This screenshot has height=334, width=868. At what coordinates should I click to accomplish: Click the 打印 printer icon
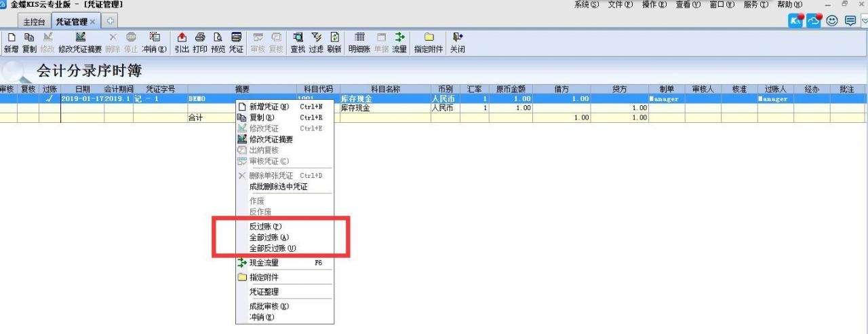pos(199,36)
